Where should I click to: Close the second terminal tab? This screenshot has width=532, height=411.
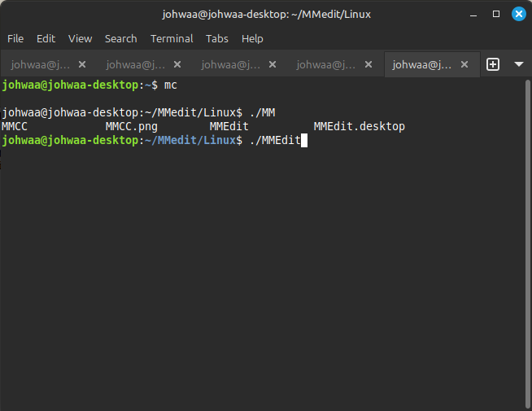click(x=177, y=64)
